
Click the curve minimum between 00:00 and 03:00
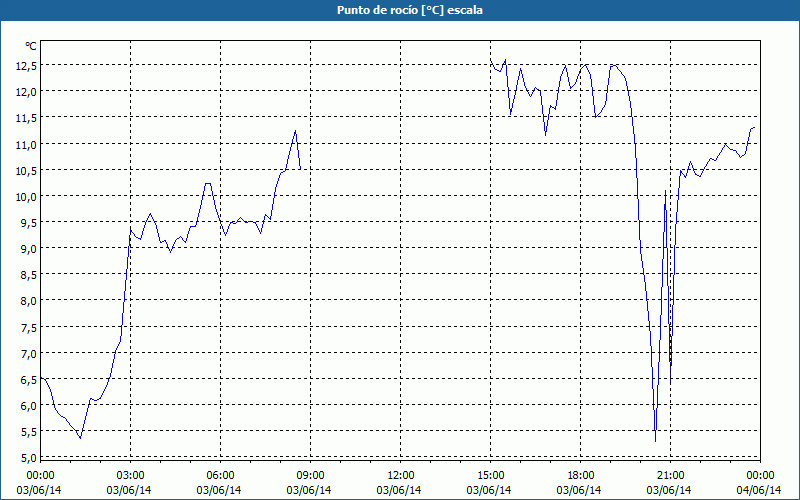point(80,438)
